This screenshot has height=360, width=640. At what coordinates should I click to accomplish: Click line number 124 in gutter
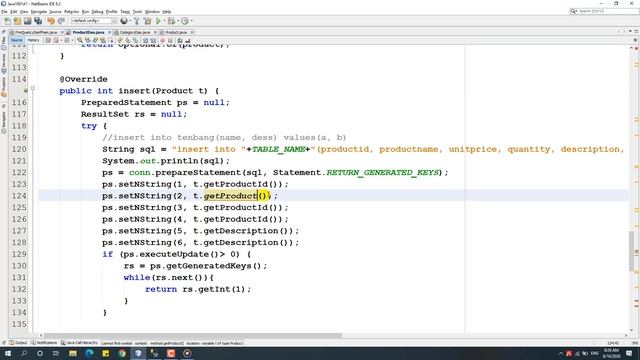[19, 196]
